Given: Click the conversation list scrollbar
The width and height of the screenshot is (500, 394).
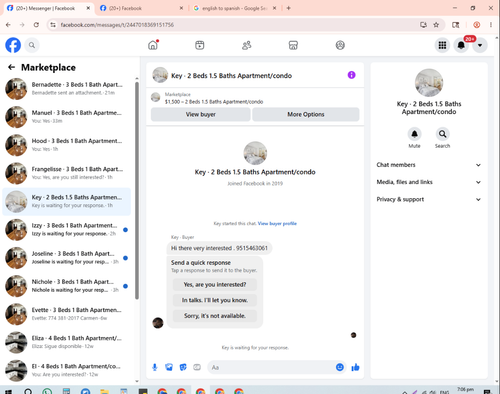Looking at the screenshot, I should coord(137,191).
